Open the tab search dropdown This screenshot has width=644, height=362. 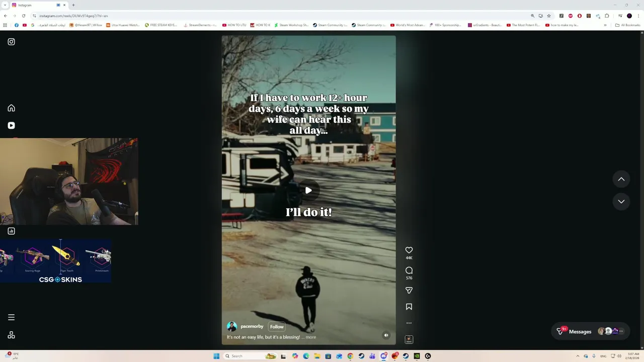[x=5, y=5]
